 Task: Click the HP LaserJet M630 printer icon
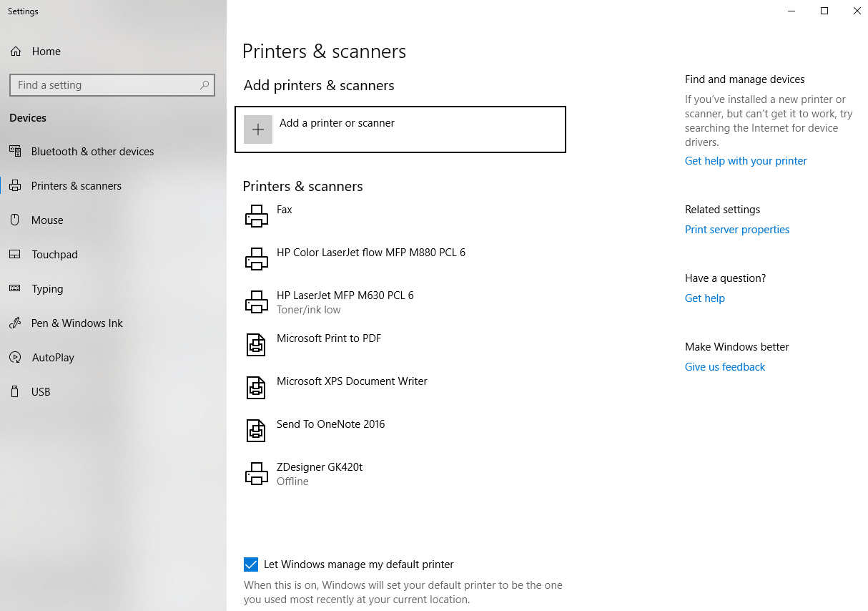point(257,302)
